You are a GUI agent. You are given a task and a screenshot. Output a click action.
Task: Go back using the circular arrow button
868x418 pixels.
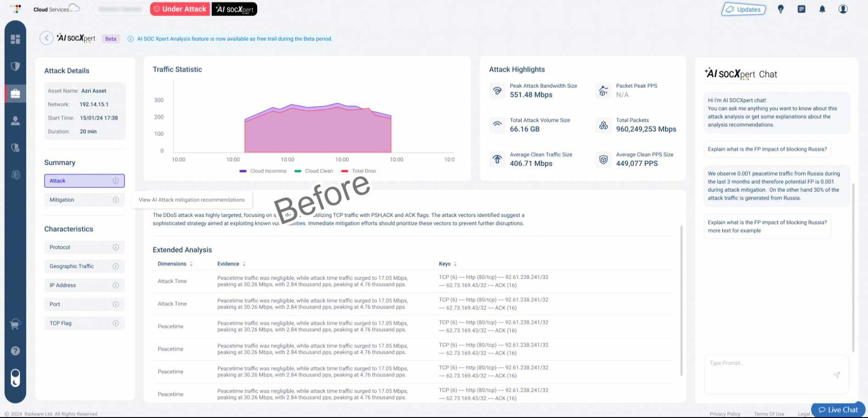(46, 38)
